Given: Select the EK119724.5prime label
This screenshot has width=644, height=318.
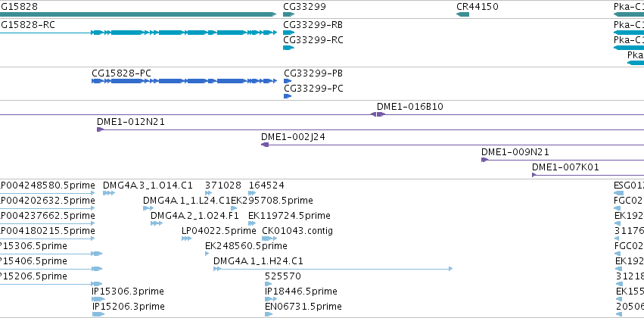Looking at the screenshot, I should point(289,216).
